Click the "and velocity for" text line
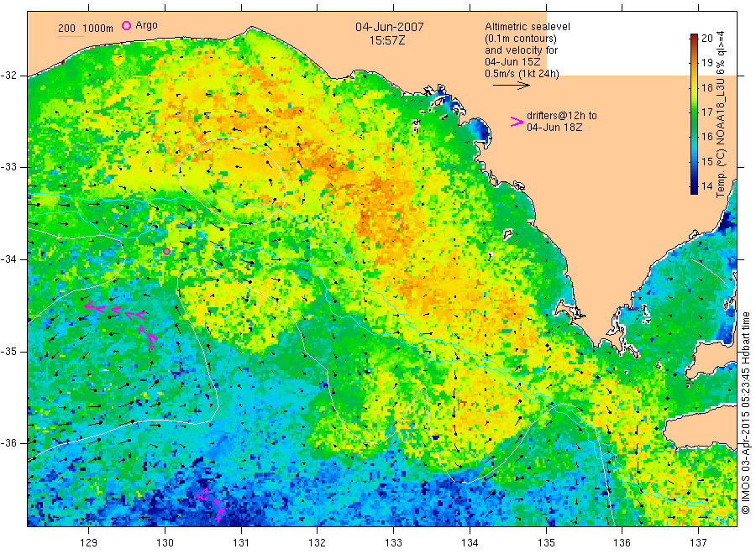 click(x=521, y=50)
